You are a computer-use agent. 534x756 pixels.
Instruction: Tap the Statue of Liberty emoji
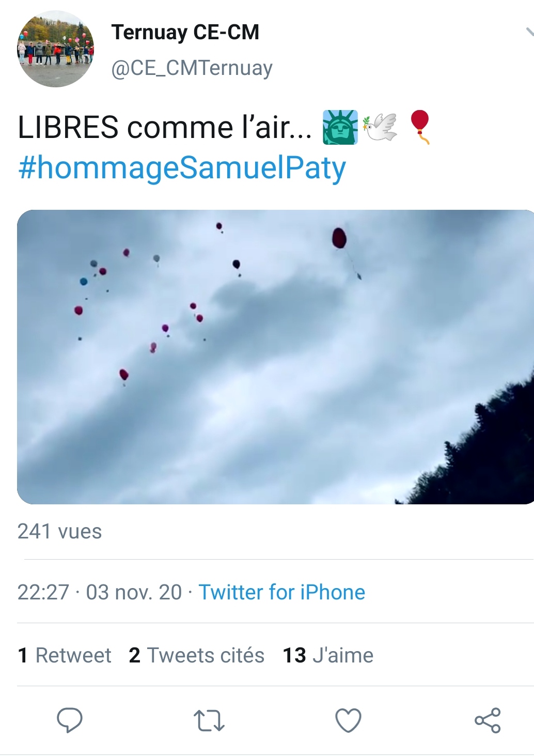pos(340,127)
